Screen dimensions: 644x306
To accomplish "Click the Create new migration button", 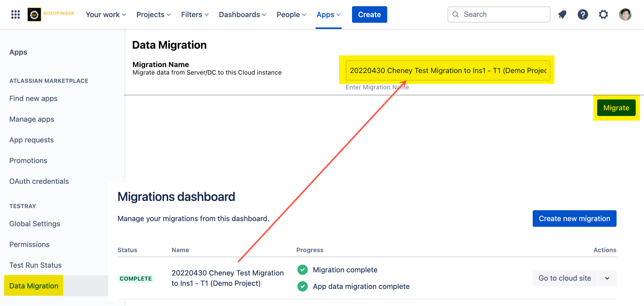I will (x=574, y=218).
